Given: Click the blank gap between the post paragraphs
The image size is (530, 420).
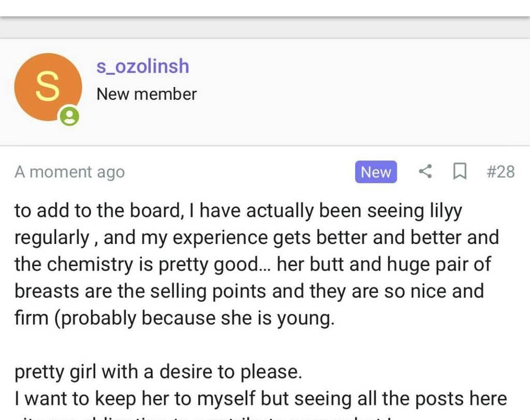Looking at the screenshot, I should click(265, 345).
